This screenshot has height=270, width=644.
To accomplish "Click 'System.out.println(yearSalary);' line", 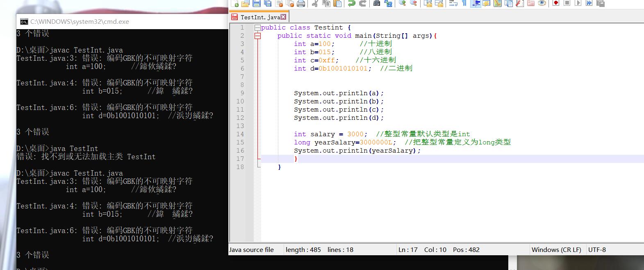I will tap(357, 151).
